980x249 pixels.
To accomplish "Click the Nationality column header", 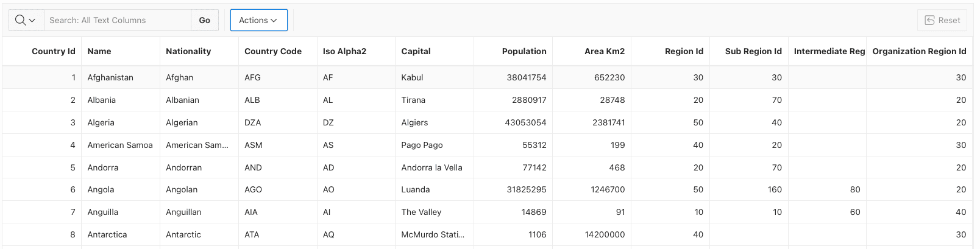I will [x=188, y=51].
